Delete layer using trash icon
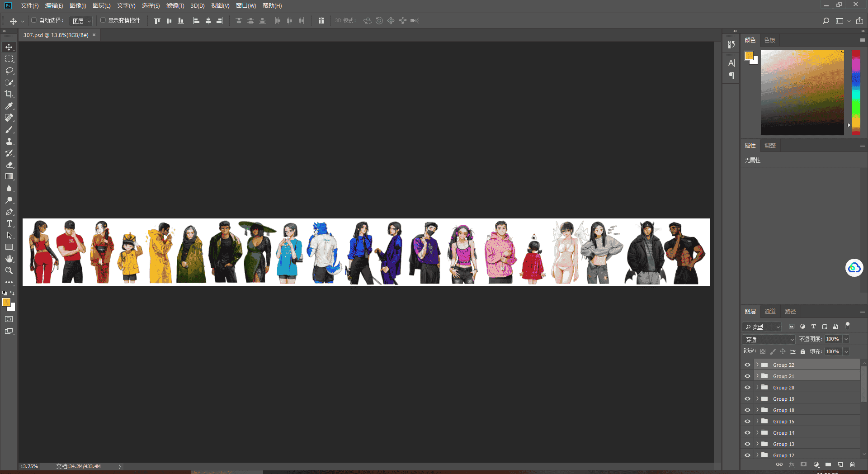This screenshot has height=474, width=868. tap(853, 465)
